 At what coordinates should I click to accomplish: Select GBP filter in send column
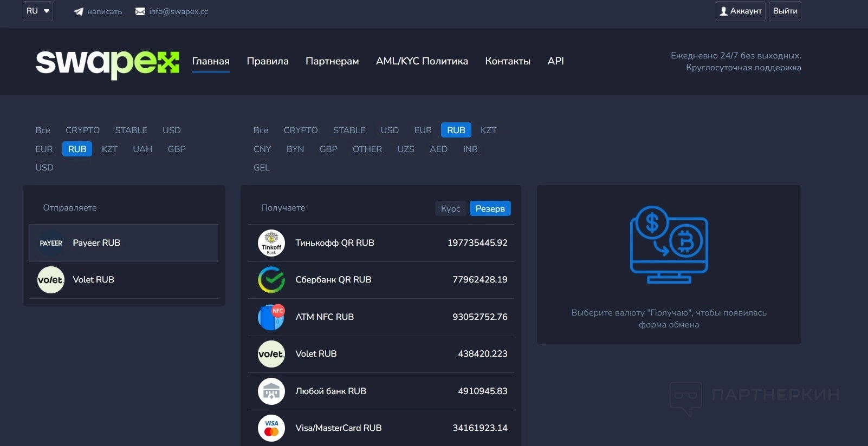tap(177, 149)
